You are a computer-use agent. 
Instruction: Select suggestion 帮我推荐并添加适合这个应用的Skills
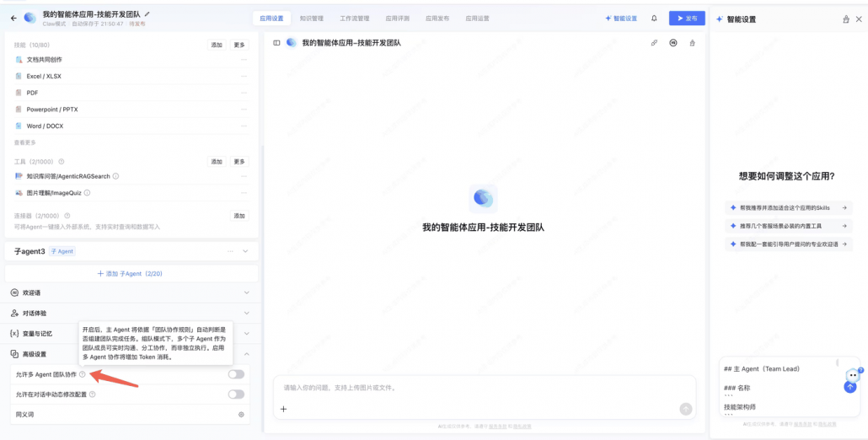point(788,208)
